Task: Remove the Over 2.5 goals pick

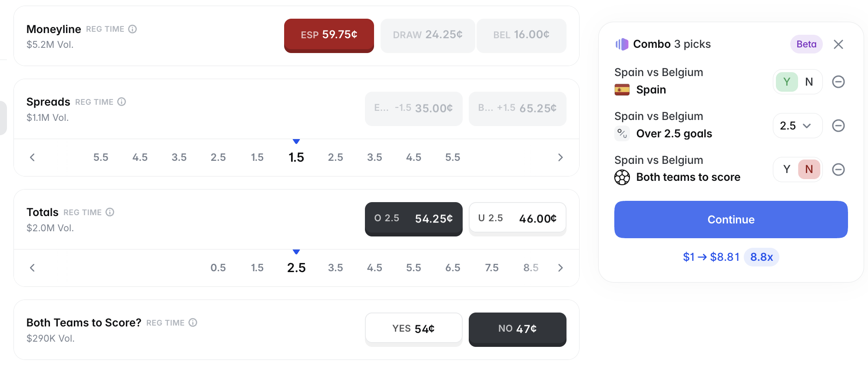Action: pyautogui.click(x=838, y=126)
